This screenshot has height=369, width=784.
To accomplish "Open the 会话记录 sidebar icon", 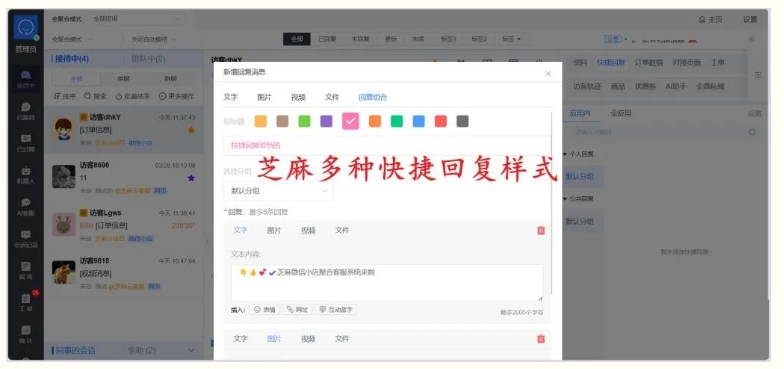I will tap(26, 239).
